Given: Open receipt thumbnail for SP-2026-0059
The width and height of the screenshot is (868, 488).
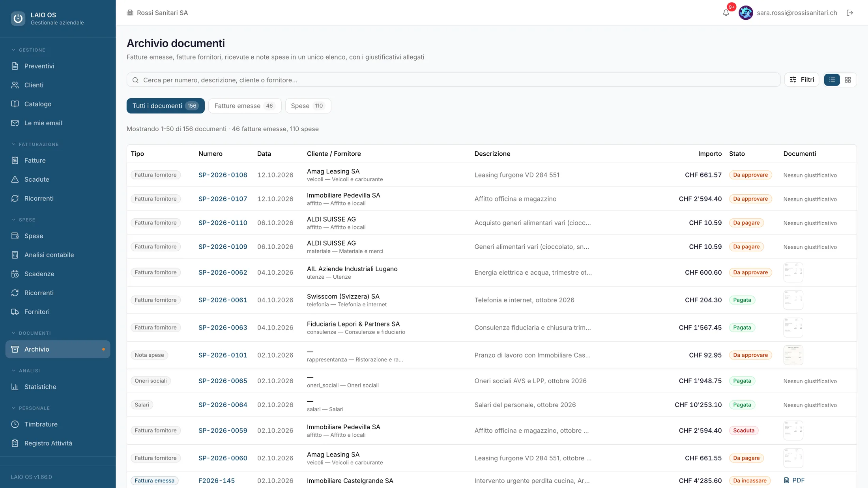Looking at the screenshot, I should pyautogui.click(x=793, y=430).
